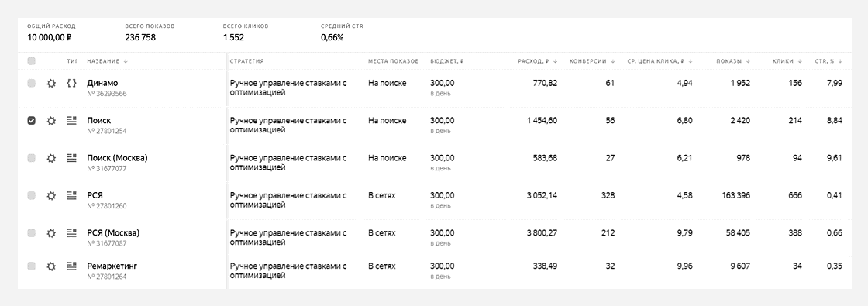868x306 pixels.
Task: Click text-image type icon for Поиск campaign
Action: 71,120
